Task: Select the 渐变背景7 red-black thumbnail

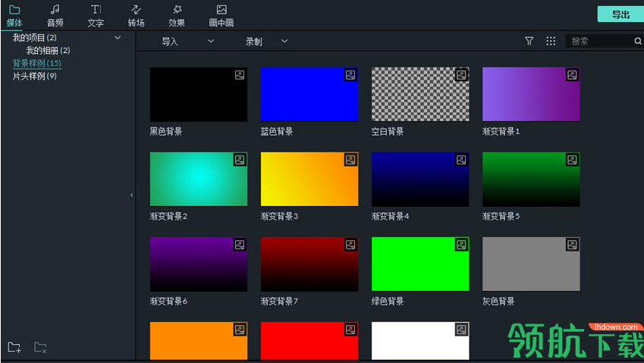Action: click(x=309, y=264)
